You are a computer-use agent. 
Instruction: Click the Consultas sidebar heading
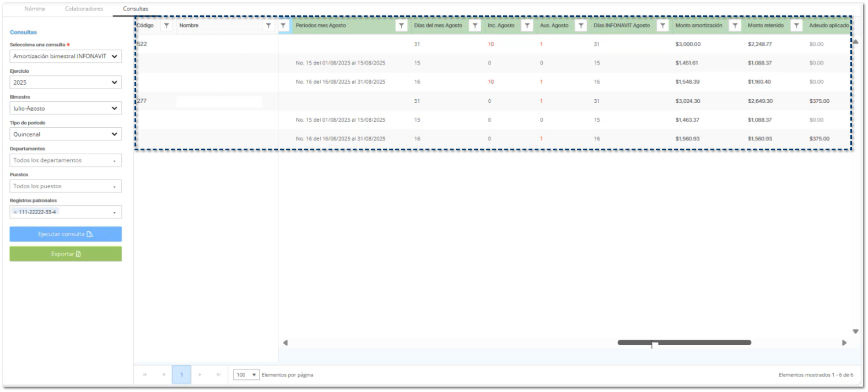[x=23, y=32]
